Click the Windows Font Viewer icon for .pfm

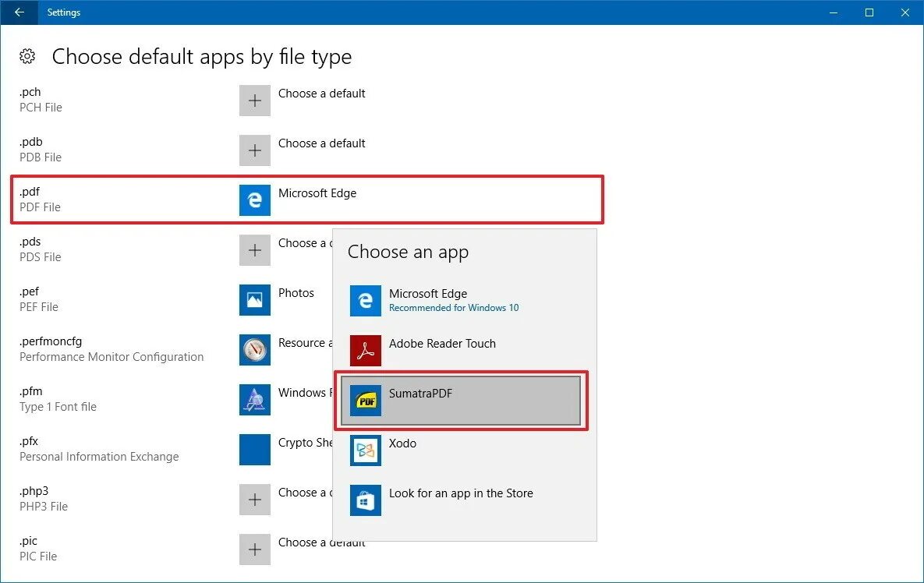point(254,400)
